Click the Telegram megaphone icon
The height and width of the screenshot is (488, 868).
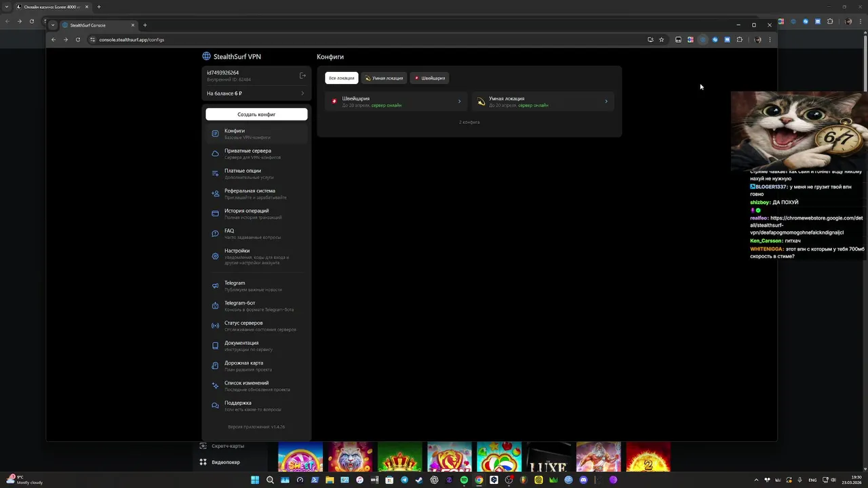215,286
